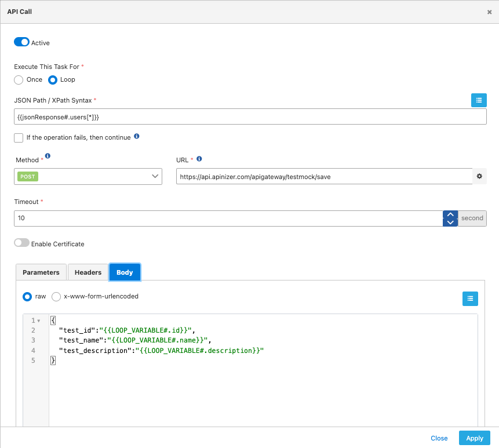This screenshot has height=448, width=499.
Task: Check 'If the operation fails, then continue'
Action: tap(19, 137)
